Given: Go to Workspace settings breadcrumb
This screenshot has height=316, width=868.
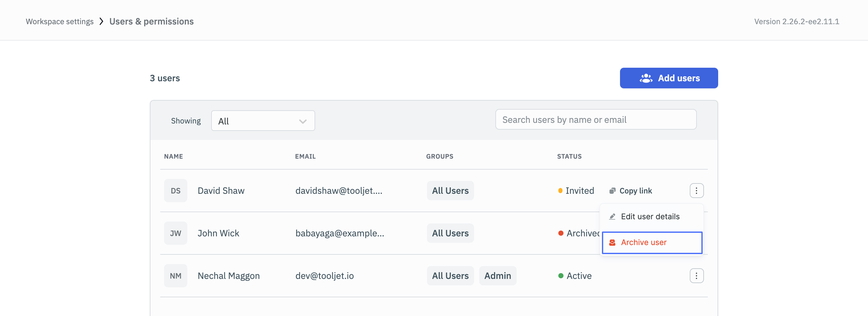Looking at the screenshot, I should pos(60,22).
